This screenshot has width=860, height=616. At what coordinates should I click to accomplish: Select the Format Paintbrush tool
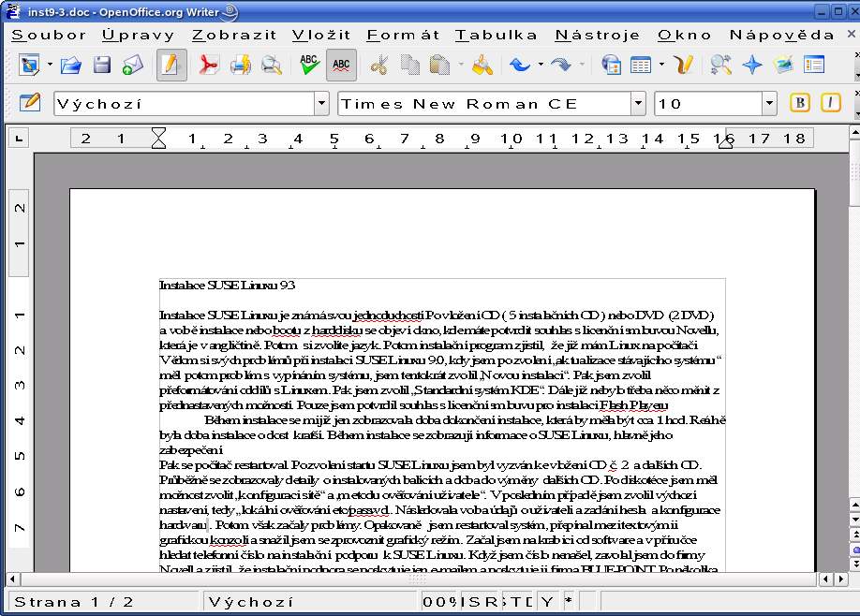tap(482, 65)
